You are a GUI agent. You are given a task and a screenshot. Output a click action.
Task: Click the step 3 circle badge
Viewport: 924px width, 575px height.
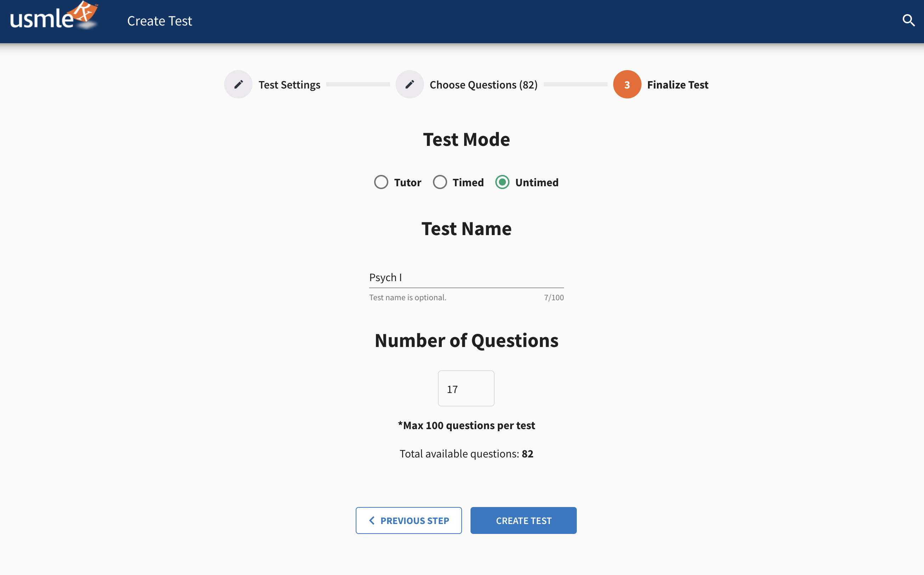(x=627, y=84)
